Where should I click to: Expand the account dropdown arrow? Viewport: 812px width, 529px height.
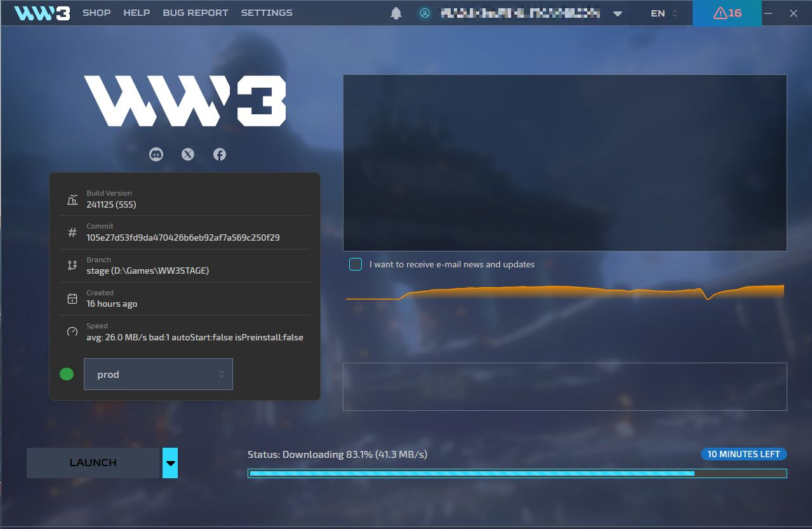tap(618, 13)
